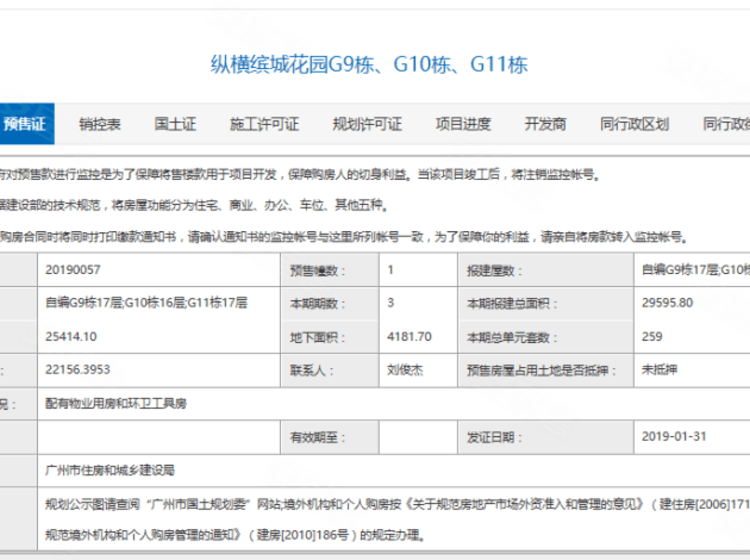Click the 未抵押 mortgage status cell

coord(659,369)
